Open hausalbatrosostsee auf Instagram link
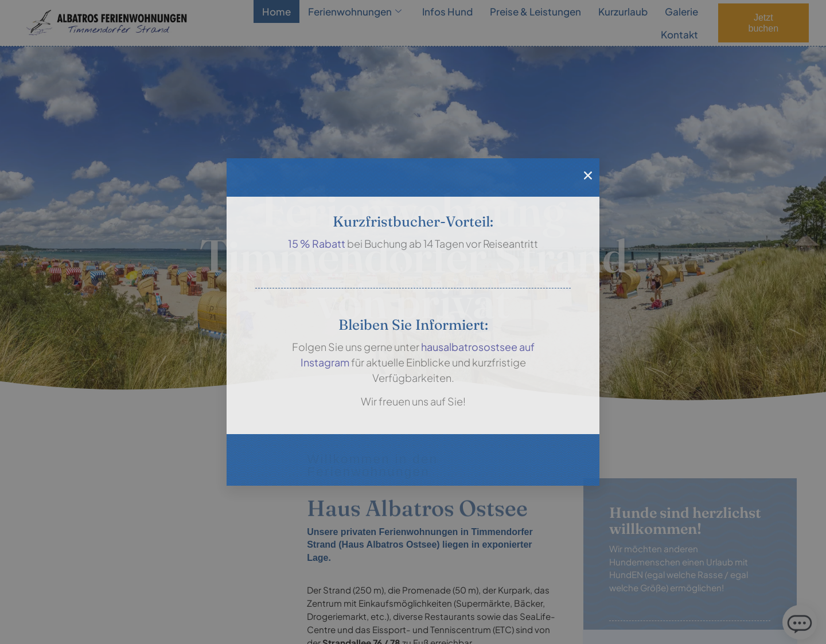The image size is (826, 644). coord(418,354)
